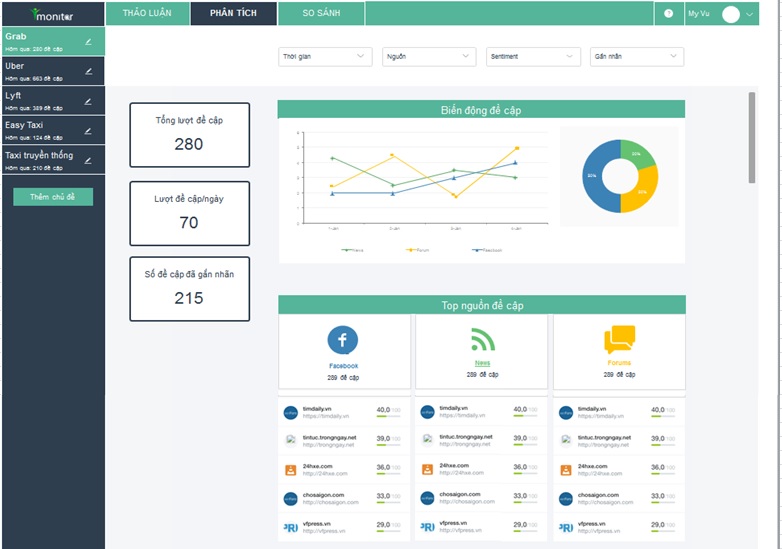The height and width of the screenshot is (549, 782).
Task: Click timdaily.vn icon in Forums column
Action: point(566,413)
